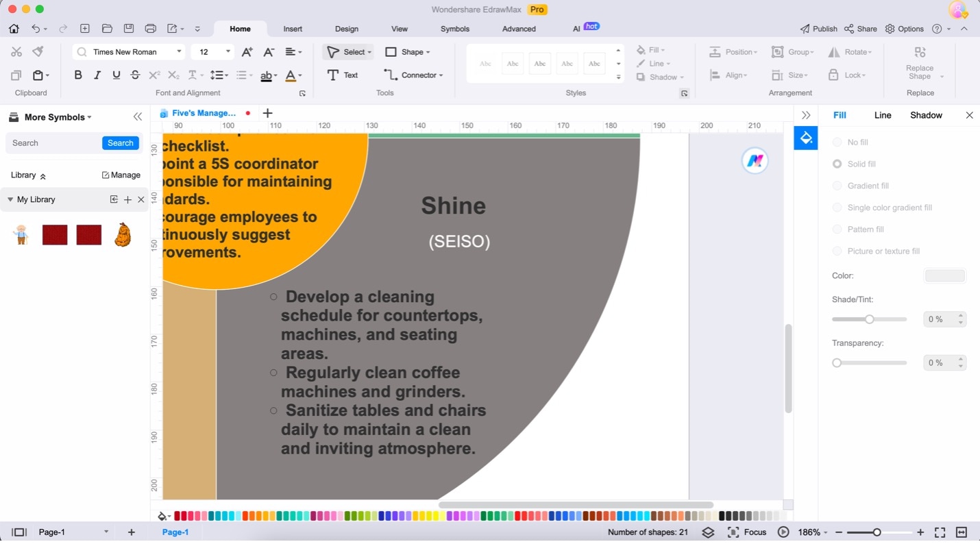The width and height of the screenshot is (980, 544).
Task: Open the Advanced ribbon tab
Action: coord(519,29)
